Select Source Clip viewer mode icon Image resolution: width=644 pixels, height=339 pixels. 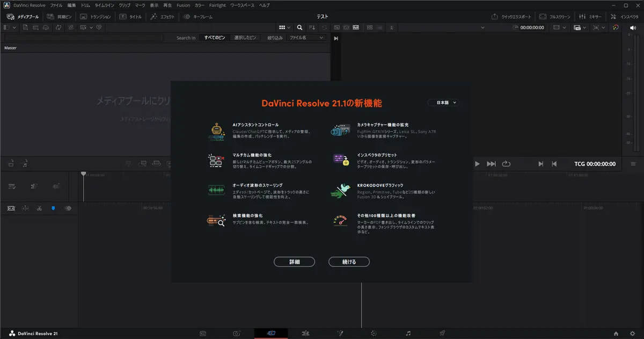(336, 27)
